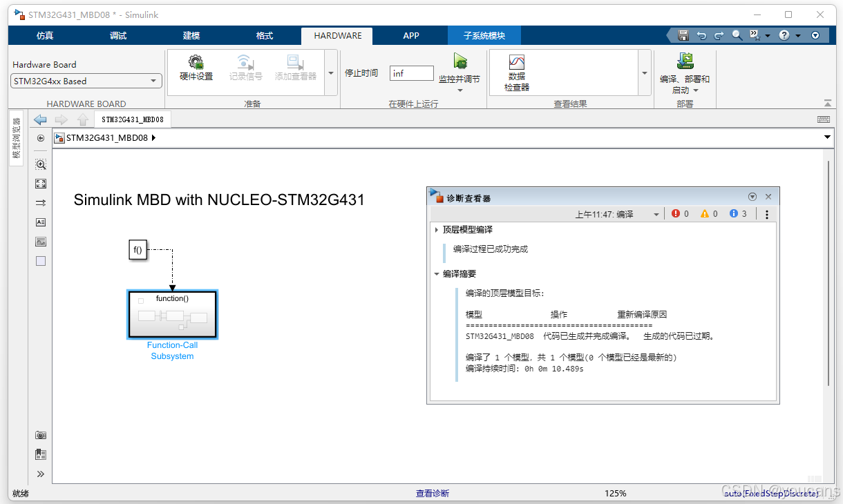Image resolution: width=843 pixels, height=504 pixels.
Task: Take a screenshot with the camera icon
Action: [x=41, y=435]
